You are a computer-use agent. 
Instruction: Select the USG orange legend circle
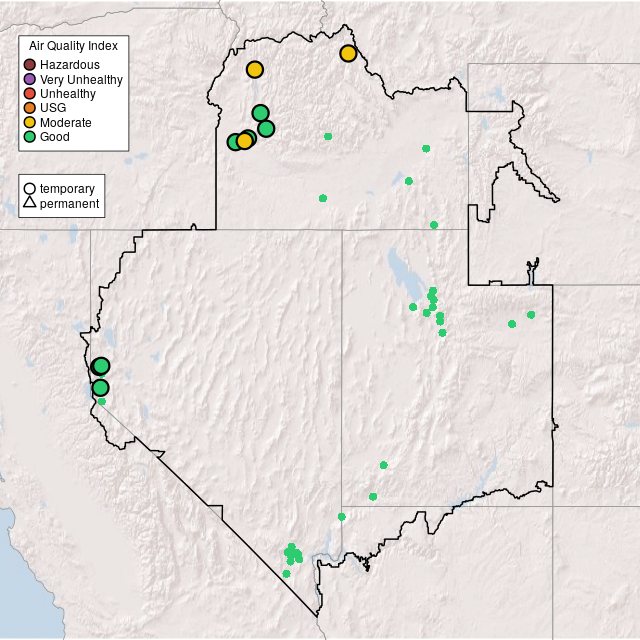[30, 108]
